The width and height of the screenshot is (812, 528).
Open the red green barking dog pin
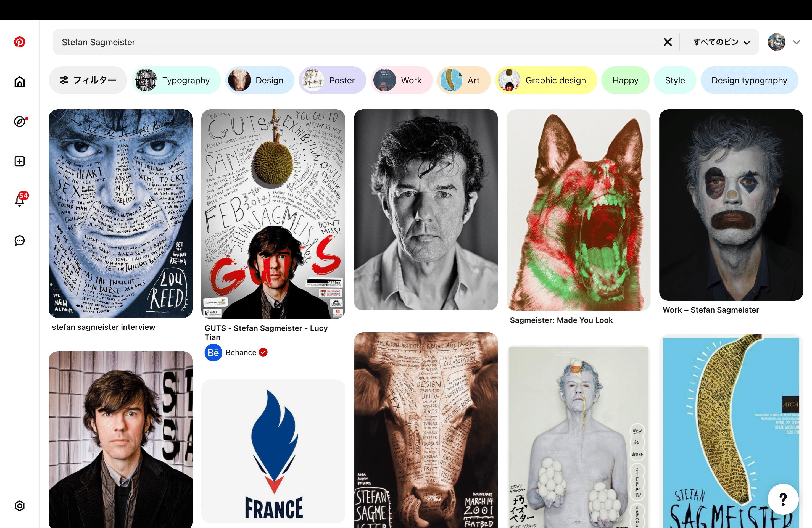578,210
